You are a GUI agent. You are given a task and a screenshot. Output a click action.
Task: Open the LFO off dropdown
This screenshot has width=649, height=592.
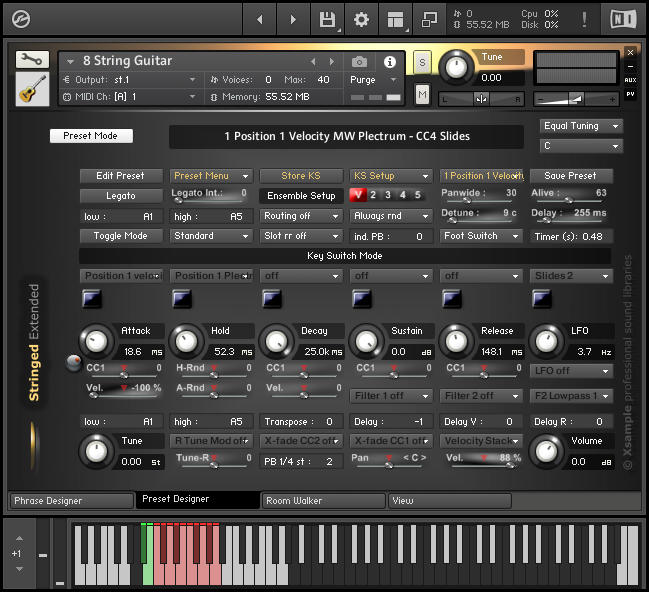[571, 371]
